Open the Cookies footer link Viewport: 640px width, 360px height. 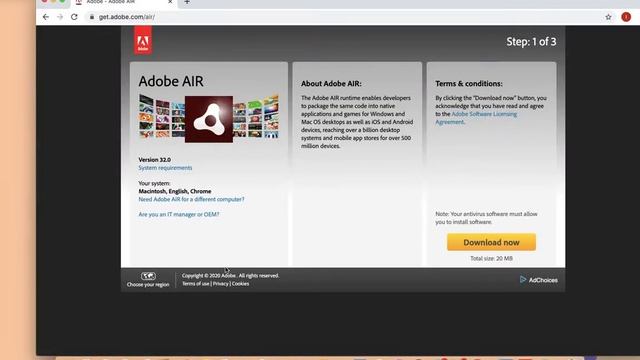click(240, 284)
